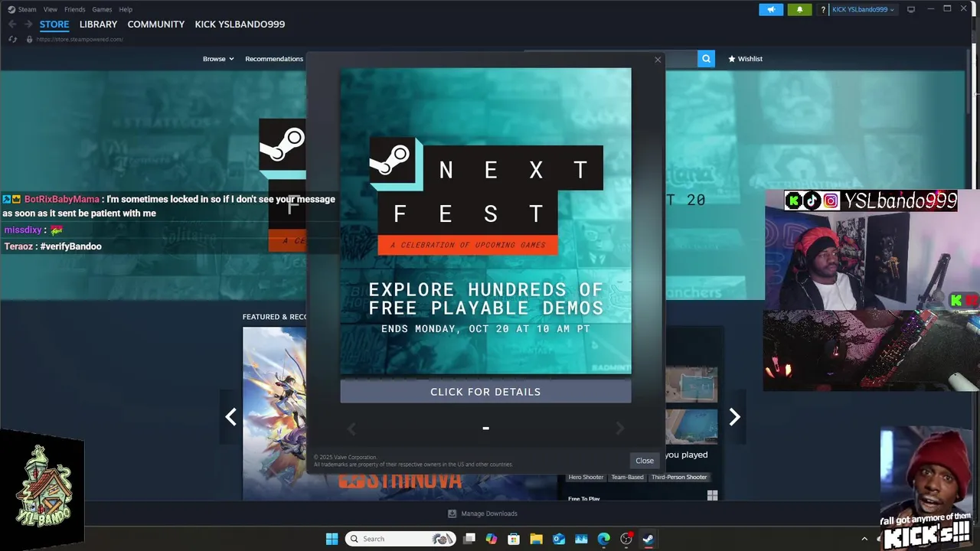Click the Windows platform icon under tags

tap(712, 495)
